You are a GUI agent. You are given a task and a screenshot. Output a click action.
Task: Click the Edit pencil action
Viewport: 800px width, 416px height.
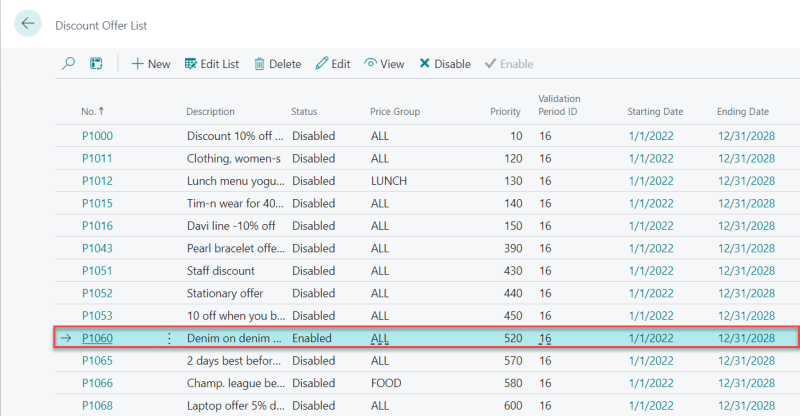333,64
